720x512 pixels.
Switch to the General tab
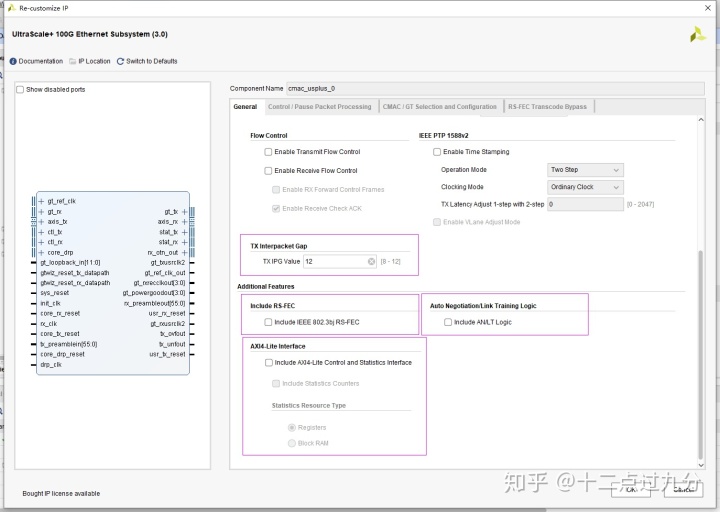coord(245,107)
